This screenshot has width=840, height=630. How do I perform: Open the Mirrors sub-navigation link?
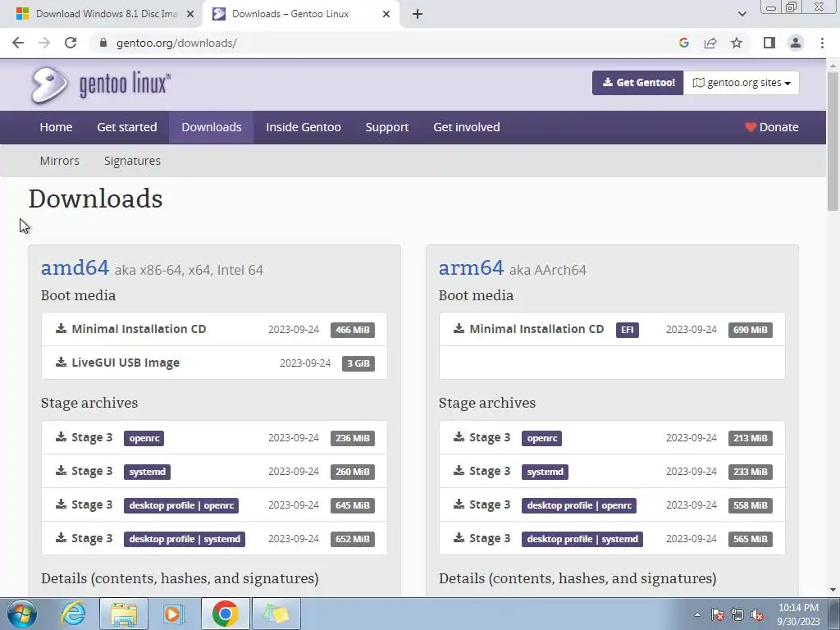point(59,161)
